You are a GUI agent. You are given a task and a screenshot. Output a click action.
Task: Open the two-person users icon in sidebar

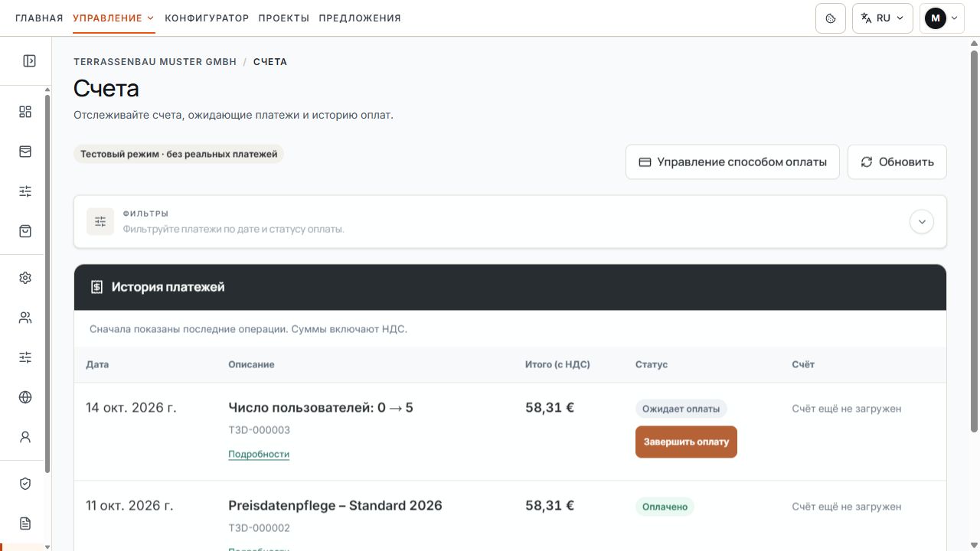click(x=25, y=318)
